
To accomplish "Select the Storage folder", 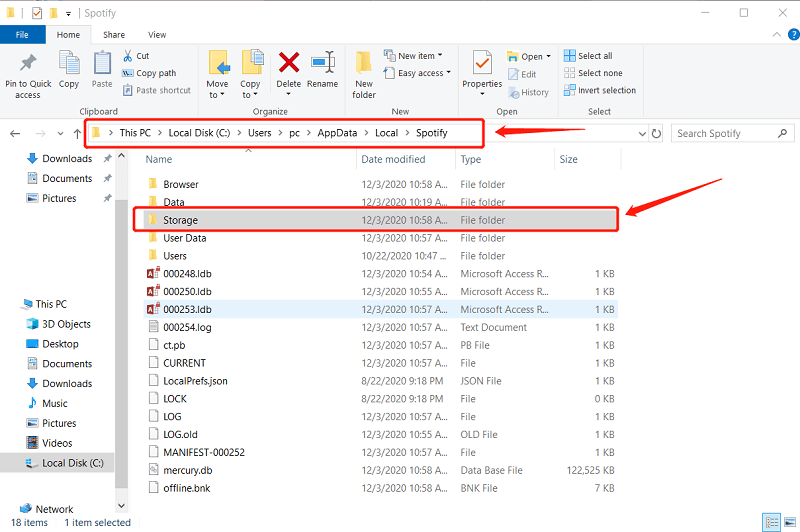I will click(380, 220).
